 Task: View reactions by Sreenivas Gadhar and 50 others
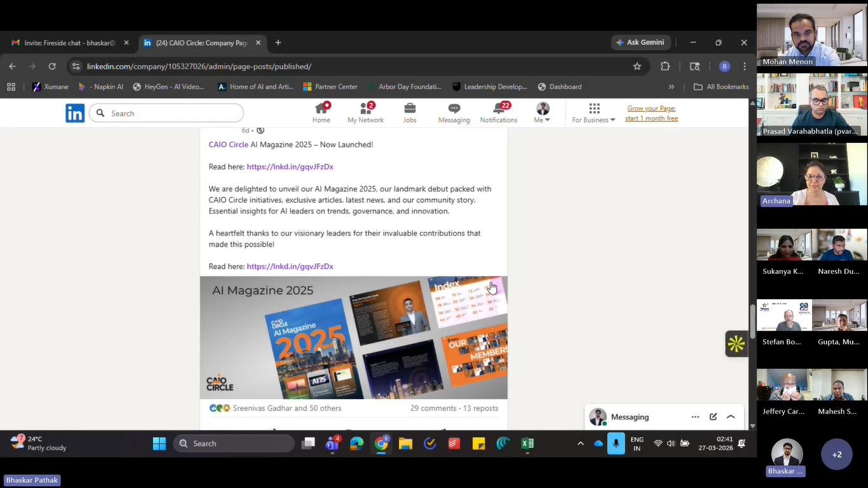(275, 408)
